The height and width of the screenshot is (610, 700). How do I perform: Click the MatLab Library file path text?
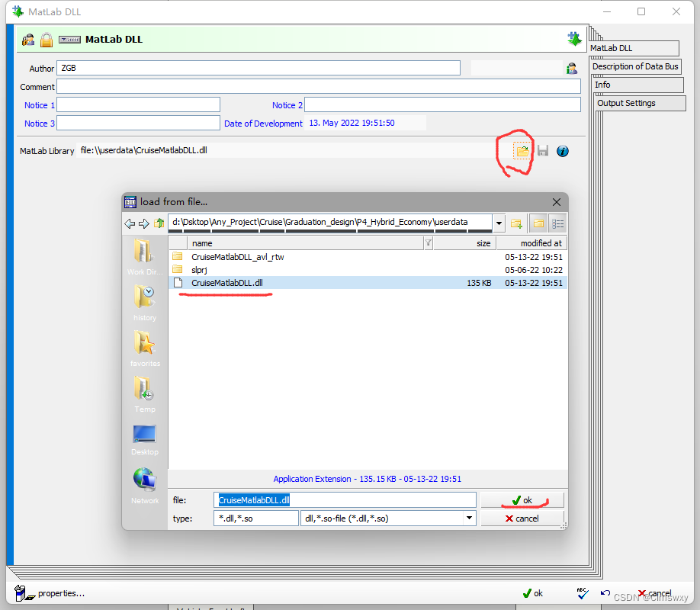143,150
